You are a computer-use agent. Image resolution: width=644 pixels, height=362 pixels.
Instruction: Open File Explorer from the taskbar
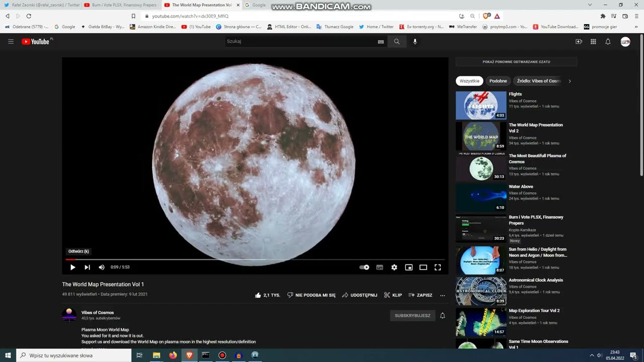pos(156,355)
